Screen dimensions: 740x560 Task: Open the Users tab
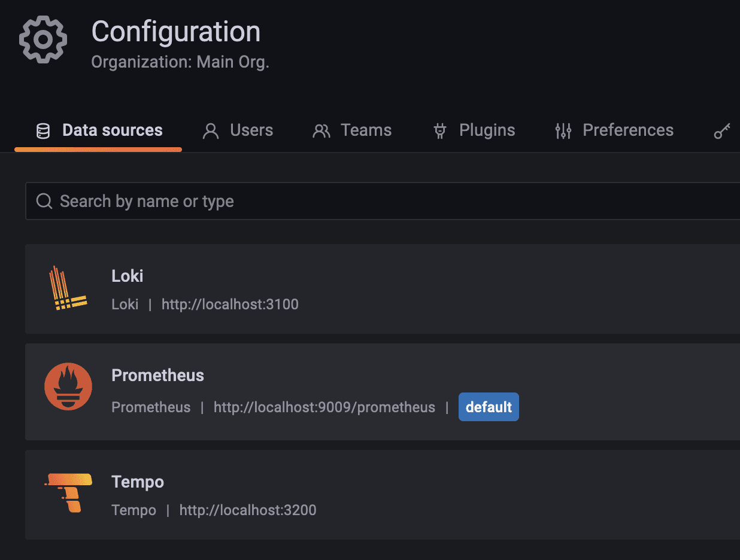pos(238,131)
